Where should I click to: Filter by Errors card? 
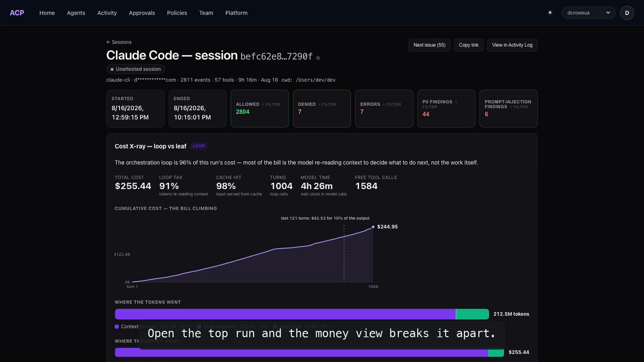pyautogui.click(x=384, y=109)
